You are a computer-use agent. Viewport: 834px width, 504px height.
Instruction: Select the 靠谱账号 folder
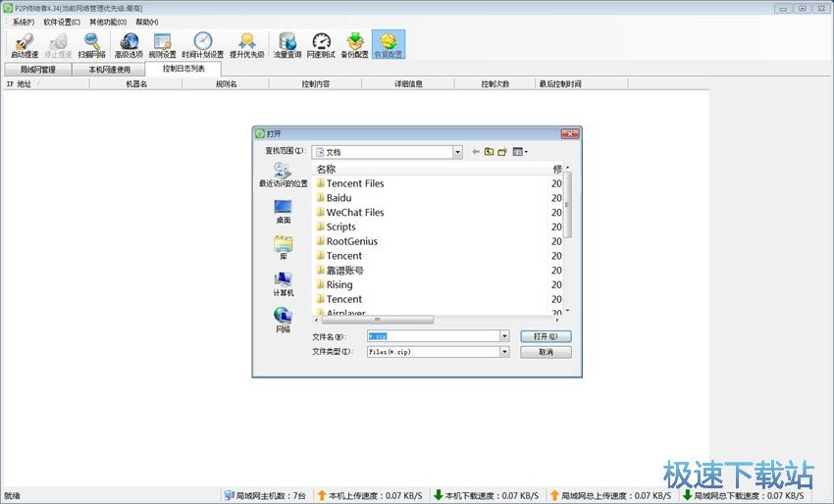(x=340, y=270)
